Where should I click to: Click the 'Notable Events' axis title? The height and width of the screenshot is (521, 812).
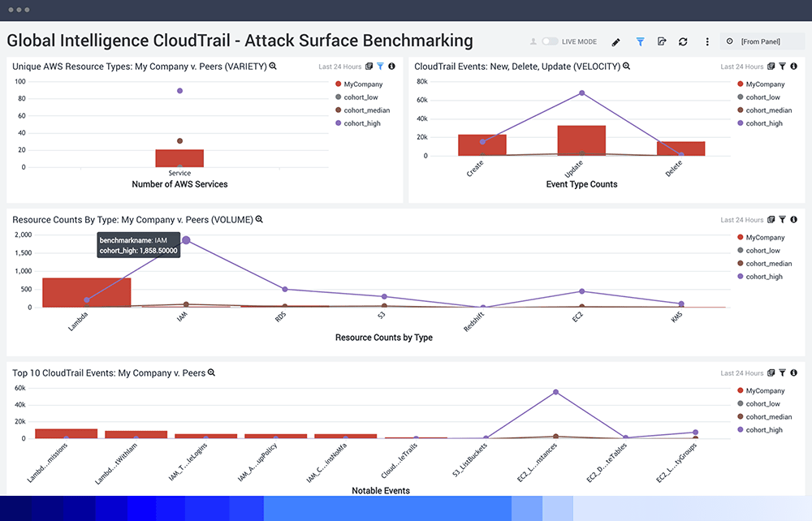[x=381, y=490]
